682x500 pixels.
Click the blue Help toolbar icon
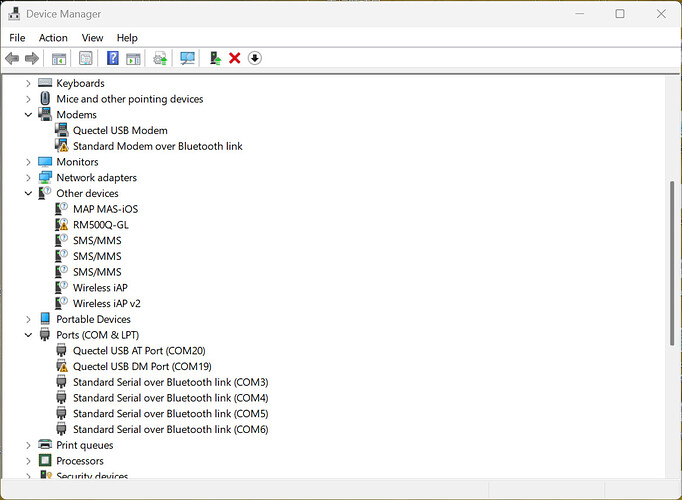(113, 58)
